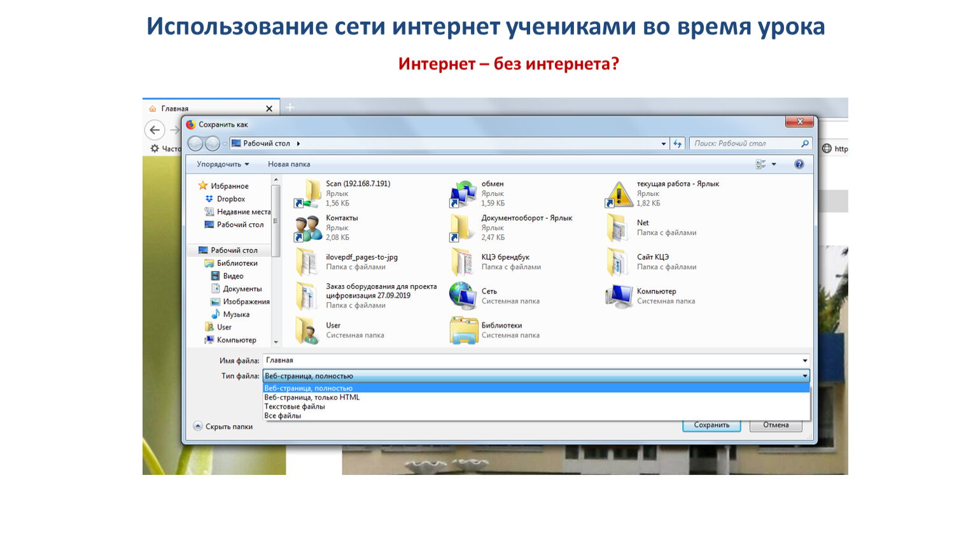Open the обмен shortcut icon
The width and height of the screenshot is (980, 550).
[463, 194]
